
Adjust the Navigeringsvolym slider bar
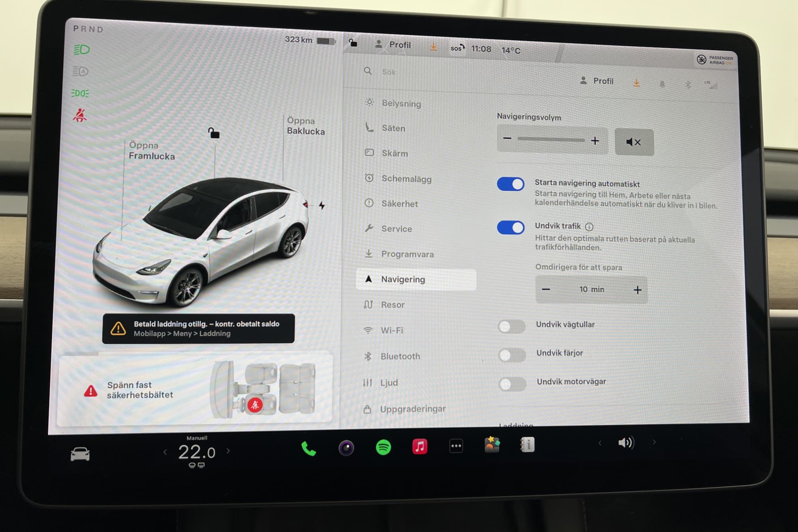pos(551,140)
